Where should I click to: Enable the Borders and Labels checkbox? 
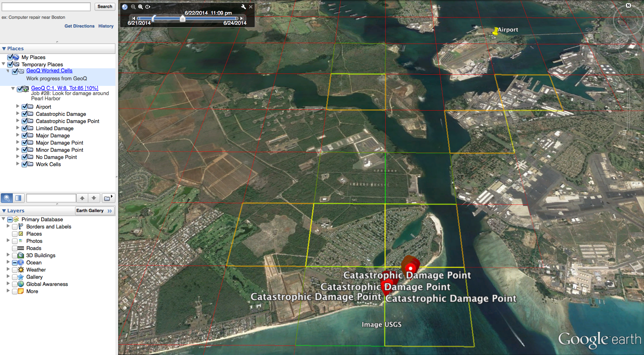[15, 227]
